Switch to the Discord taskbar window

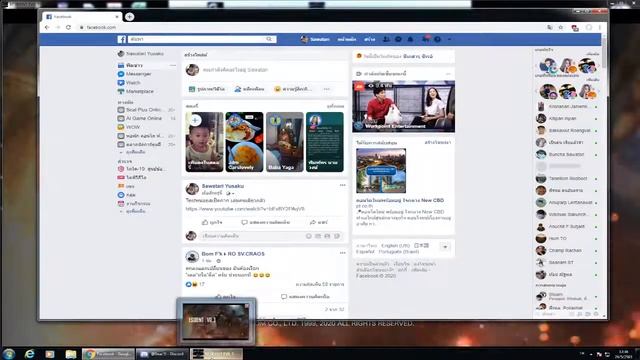tap(162, 354)
